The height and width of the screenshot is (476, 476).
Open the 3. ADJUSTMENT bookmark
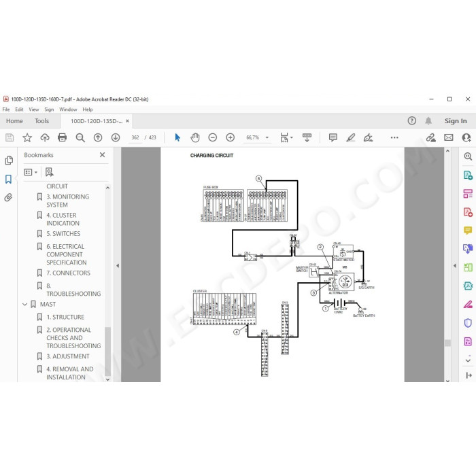point(68,356)
